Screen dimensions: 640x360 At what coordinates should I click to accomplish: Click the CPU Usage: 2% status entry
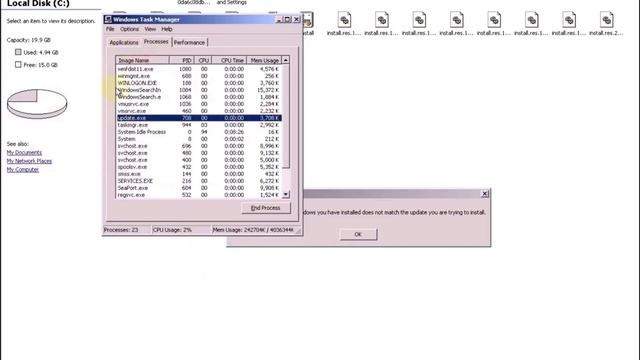point(182,230)
